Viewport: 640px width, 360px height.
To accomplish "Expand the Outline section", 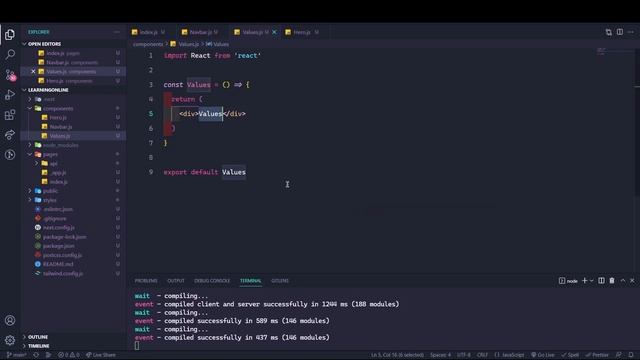I will (38, 337).
